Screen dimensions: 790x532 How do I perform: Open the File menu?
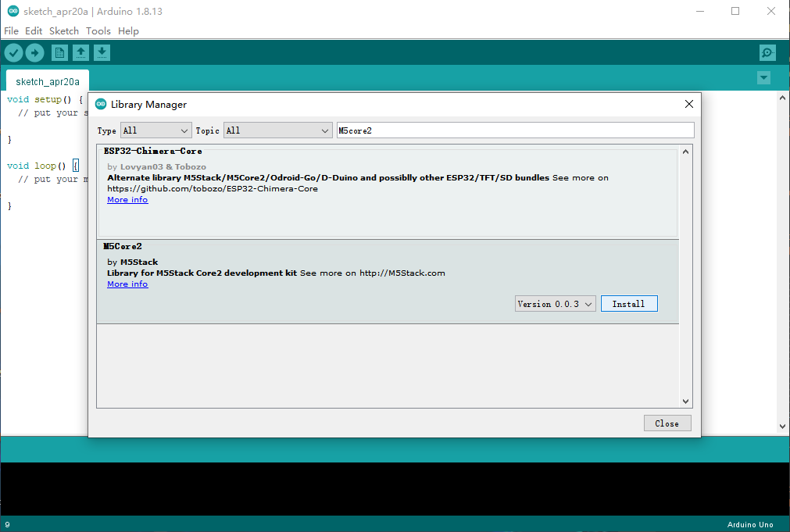click(11, 30)
